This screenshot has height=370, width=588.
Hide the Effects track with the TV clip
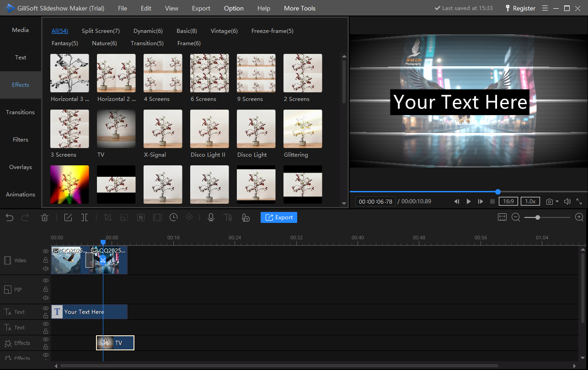click(46, 339)
